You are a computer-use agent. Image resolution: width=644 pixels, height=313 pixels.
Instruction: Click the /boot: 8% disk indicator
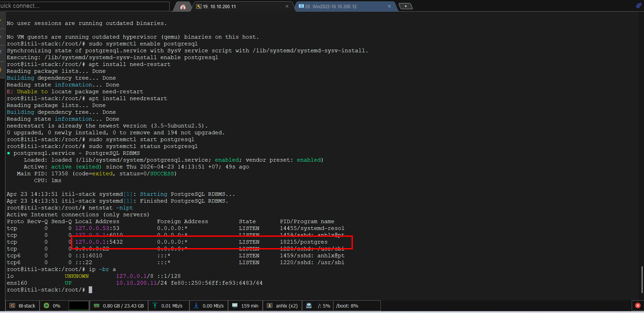(x=347, y=306)
